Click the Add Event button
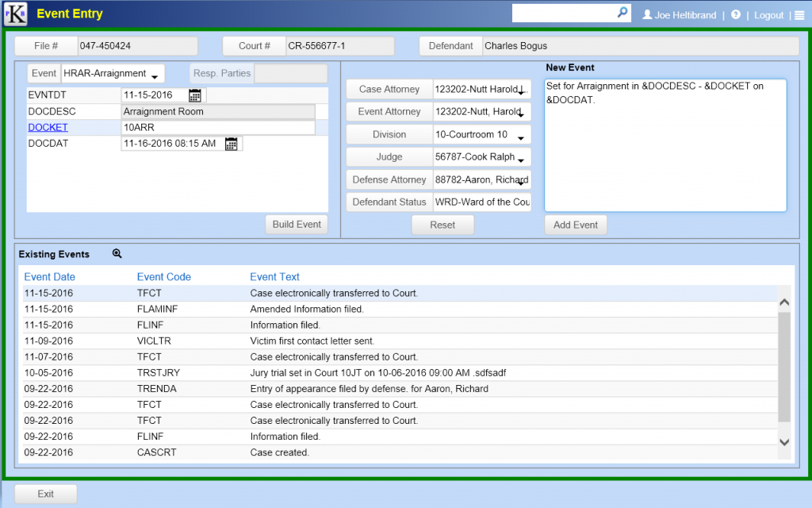The width and height of the screenshot is (812, 508). point(576,225)
